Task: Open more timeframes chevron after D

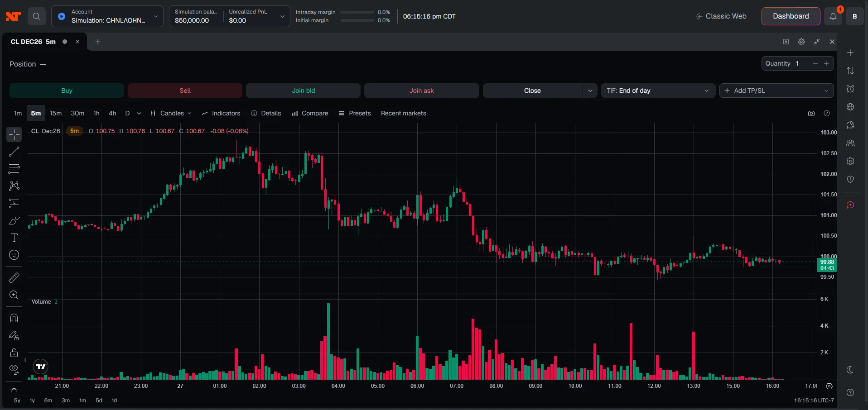Action: [139, 113]
